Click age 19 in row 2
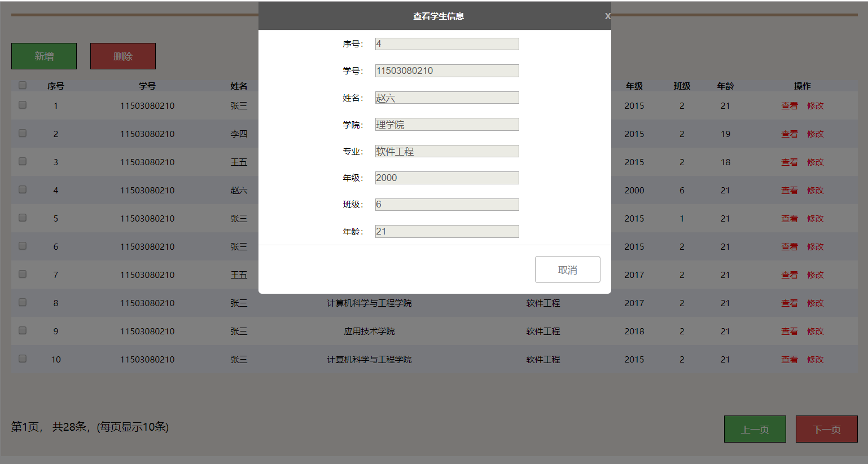Viewport: 868px width, 464px height. click(725, 134)
